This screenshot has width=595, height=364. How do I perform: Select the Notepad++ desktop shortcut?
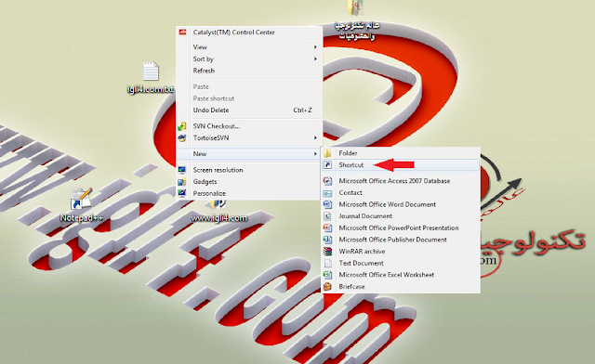coord(82,205)
